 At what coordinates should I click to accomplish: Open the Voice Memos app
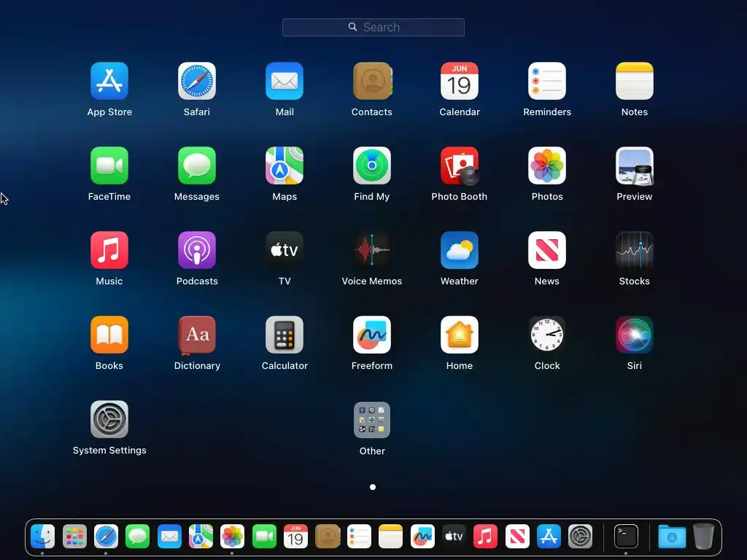372,251
